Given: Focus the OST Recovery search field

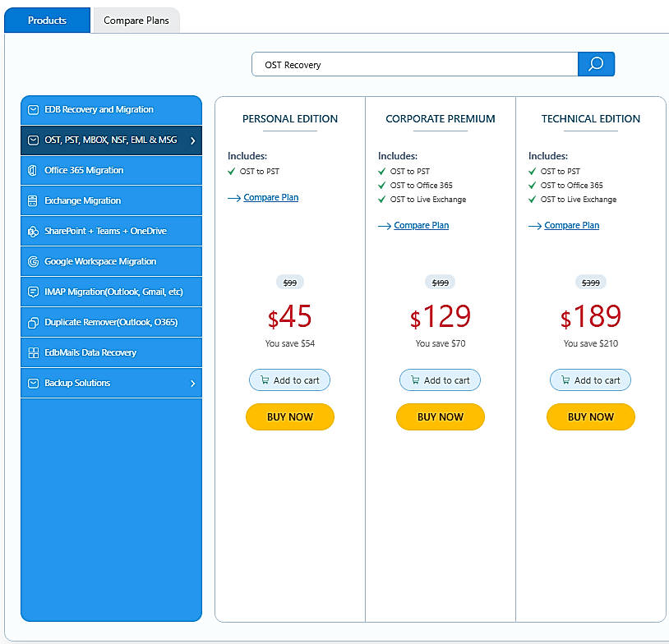Looking at the screenshot, I should point(415,64).
